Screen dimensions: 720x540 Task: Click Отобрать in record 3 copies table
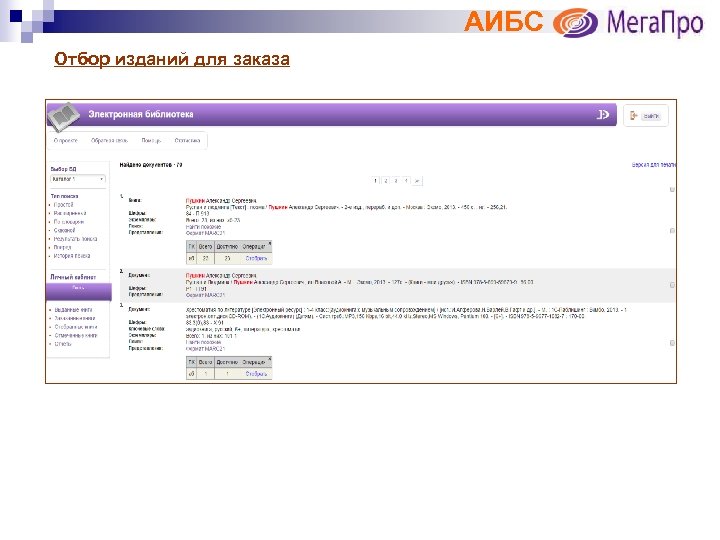coord(256,374)
